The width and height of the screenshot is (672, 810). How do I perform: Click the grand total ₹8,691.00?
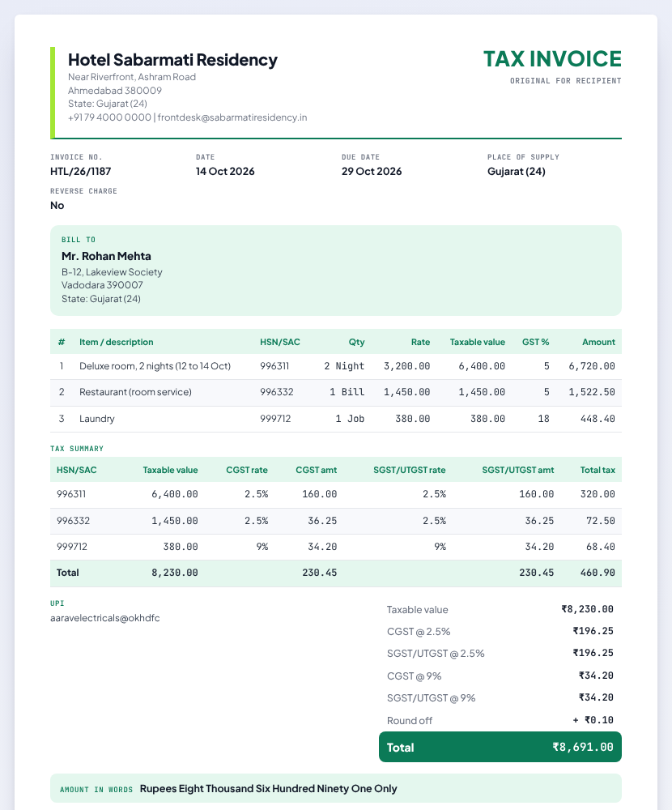(583, 747)
